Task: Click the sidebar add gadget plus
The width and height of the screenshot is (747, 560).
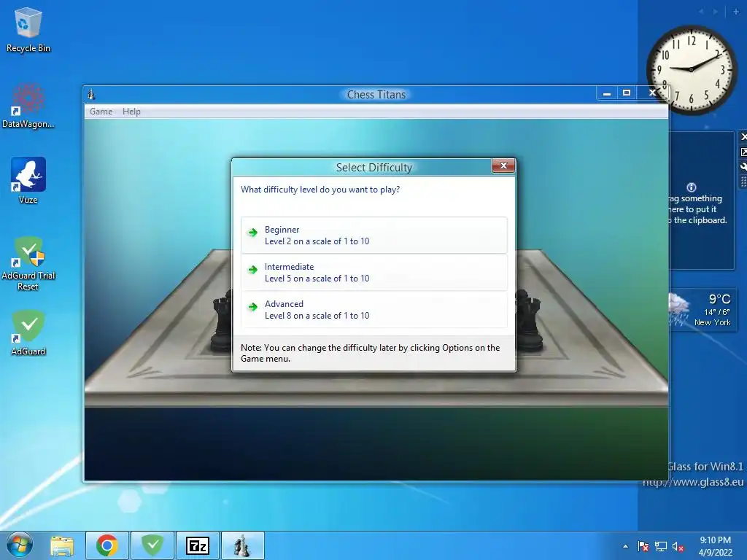Action: coord(735,12)
